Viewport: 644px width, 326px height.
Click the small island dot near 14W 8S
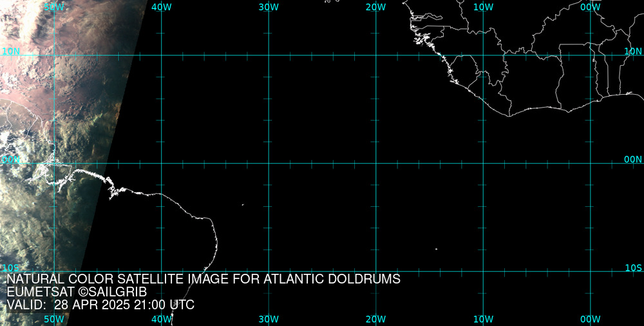[436, 249]
